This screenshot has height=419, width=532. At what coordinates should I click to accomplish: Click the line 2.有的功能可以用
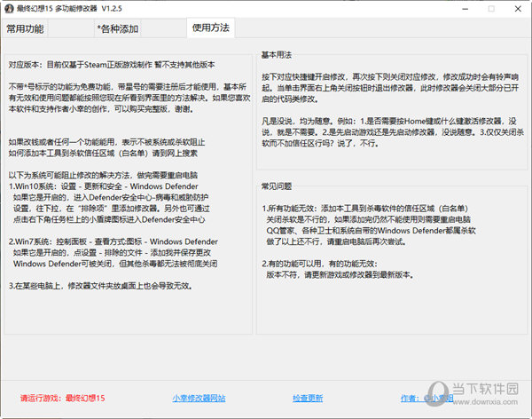click(x=319, y=264)
